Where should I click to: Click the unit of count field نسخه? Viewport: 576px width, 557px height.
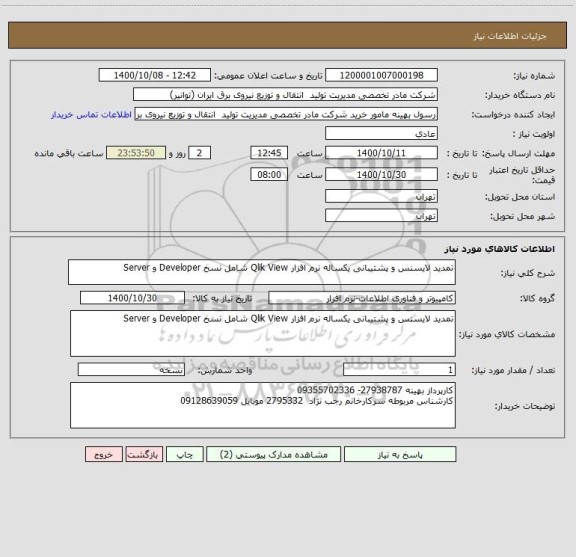[131, 370]
